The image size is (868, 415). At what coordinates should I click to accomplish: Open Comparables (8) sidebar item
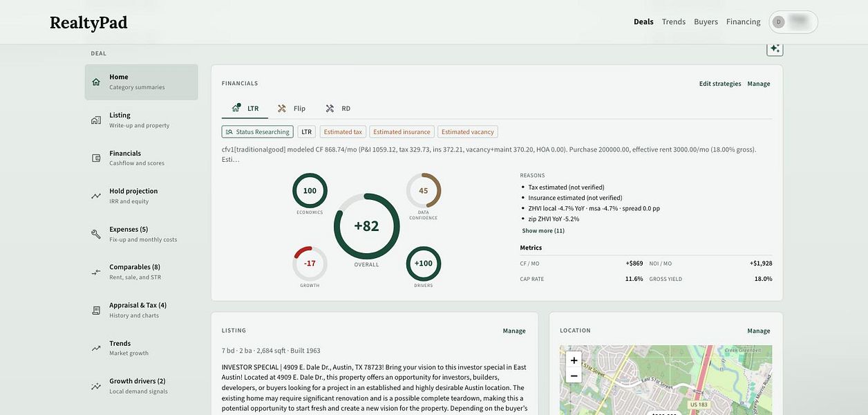click(142, 272)
